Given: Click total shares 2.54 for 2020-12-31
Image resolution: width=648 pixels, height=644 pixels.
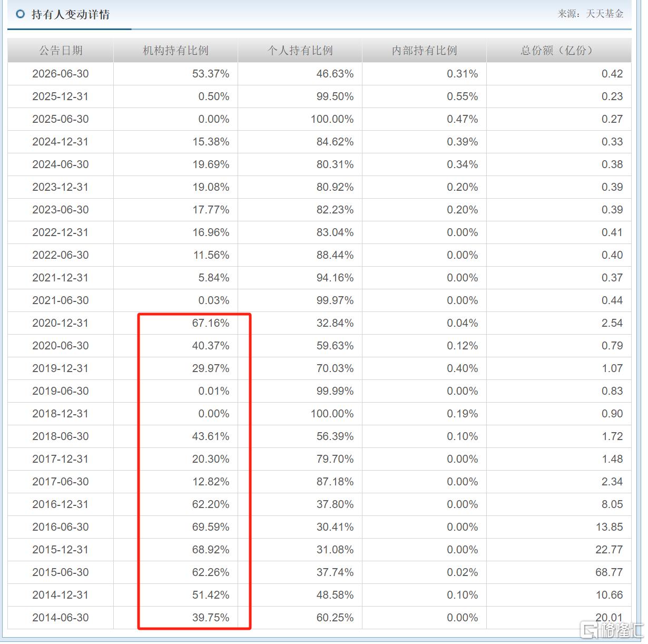Looking at the screenshot, I should coord(612,323).
